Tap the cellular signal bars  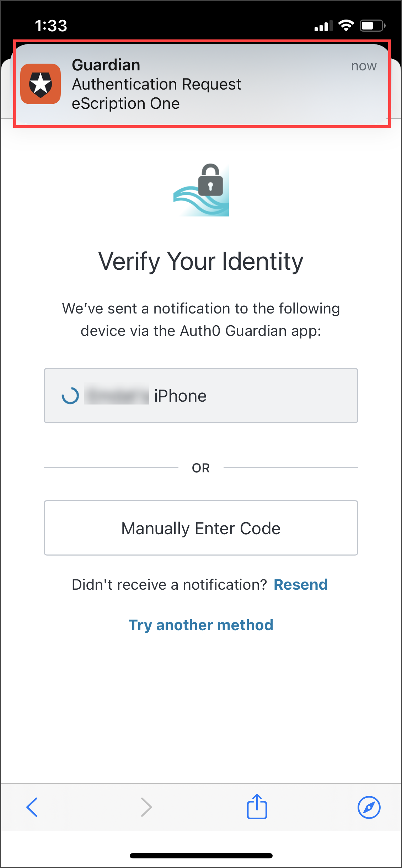(x=323, y=26)
